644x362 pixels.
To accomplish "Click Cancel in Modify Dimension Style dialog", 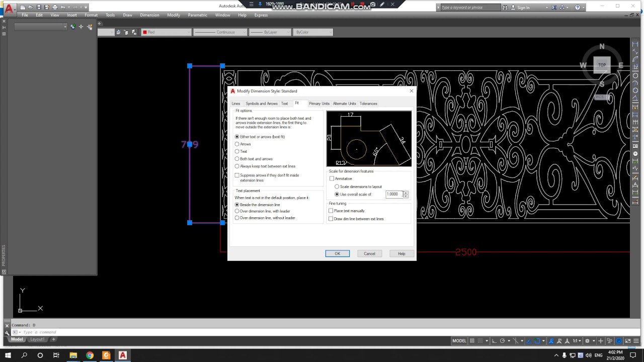I will (x=370, y=253).
